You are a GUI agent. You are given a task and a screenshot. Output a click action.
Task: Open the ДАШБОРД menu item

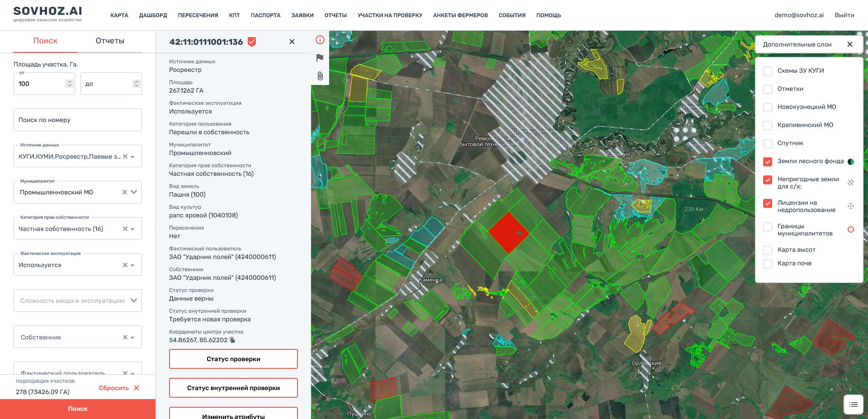153,15
